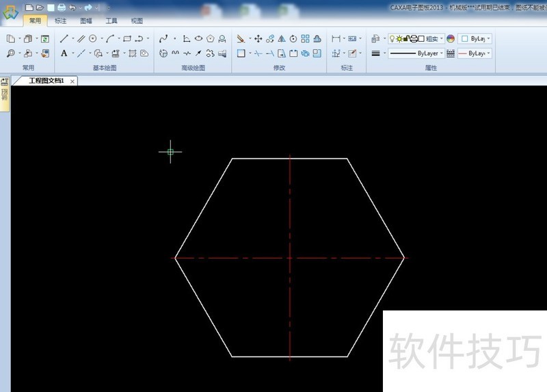Expand the Text tool dropdown arrow
The width and height of the screenshot is (547, 392).
72,53
